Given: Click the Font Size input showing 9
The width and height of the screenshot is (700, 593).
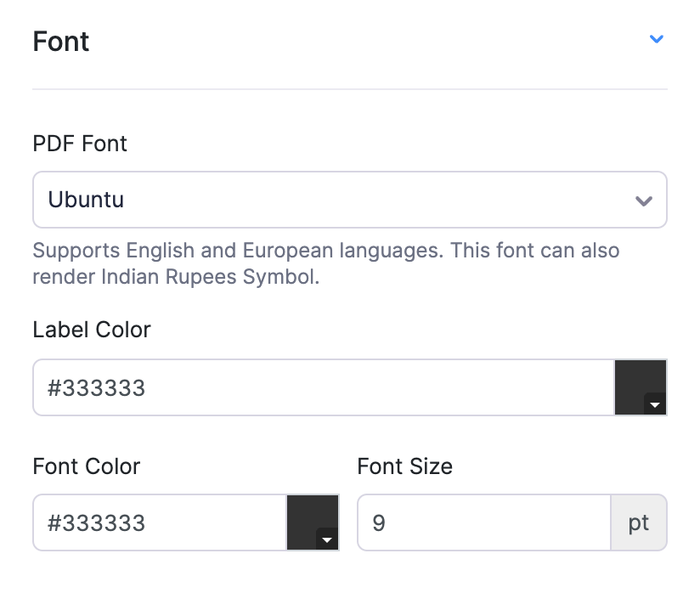Looking at the screenshot, I should click(x=483, y=522).
